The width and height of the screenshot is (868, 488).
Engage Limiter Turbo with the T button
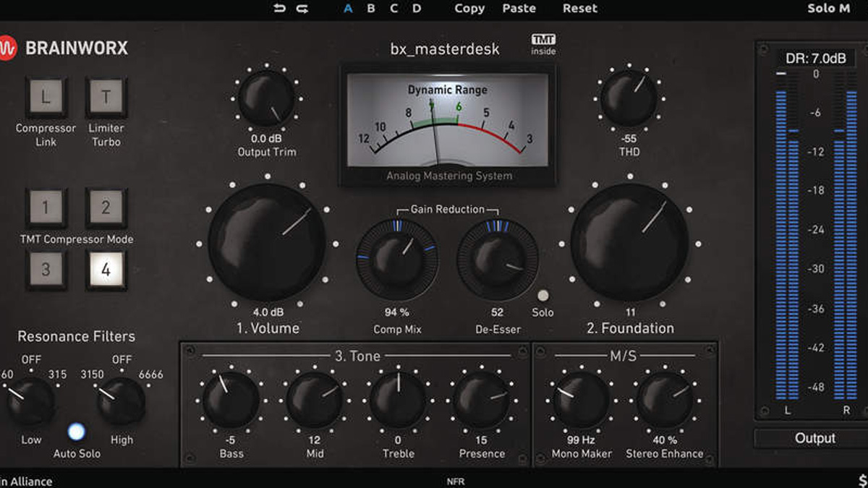(x=106, y=95)
